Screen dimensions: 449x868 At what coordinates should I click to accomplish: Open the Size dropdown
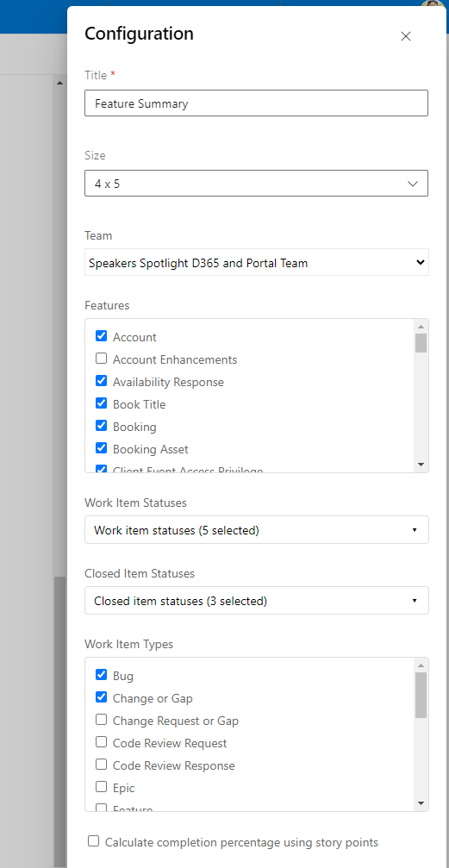(x=256, y=184)
